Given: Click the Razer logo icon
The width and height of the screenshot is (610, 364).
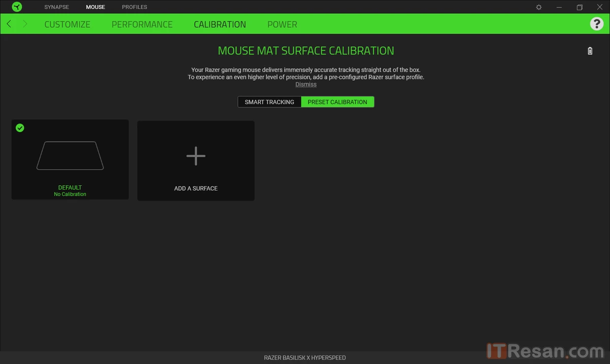Looking at the screenshot, I should (17, 7).
